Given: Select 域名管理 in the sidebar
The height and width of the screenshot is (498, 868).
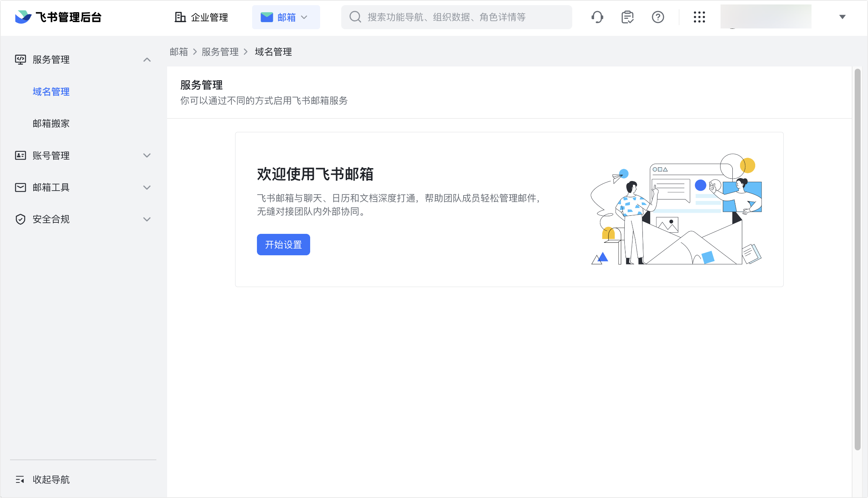Looking at the screenshot, I should [x=51, y=92].
